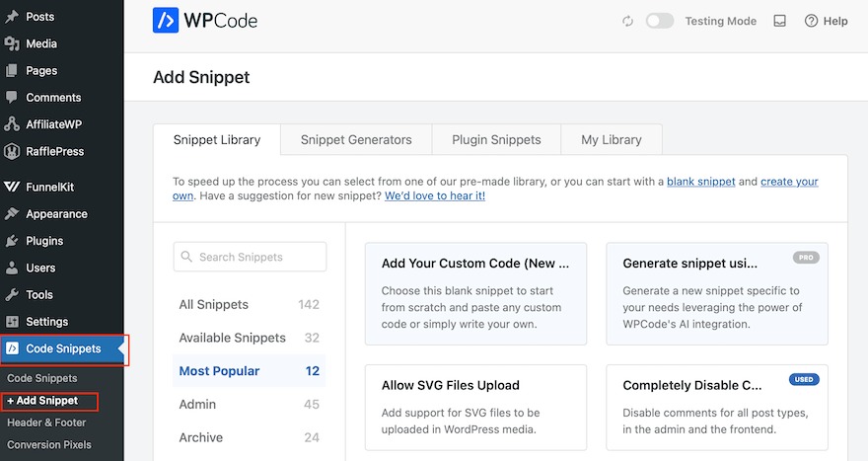The height and width of the screenshot is (461, 868).
Task: Click We'd love to hear it link
Action: pos(435,195)
